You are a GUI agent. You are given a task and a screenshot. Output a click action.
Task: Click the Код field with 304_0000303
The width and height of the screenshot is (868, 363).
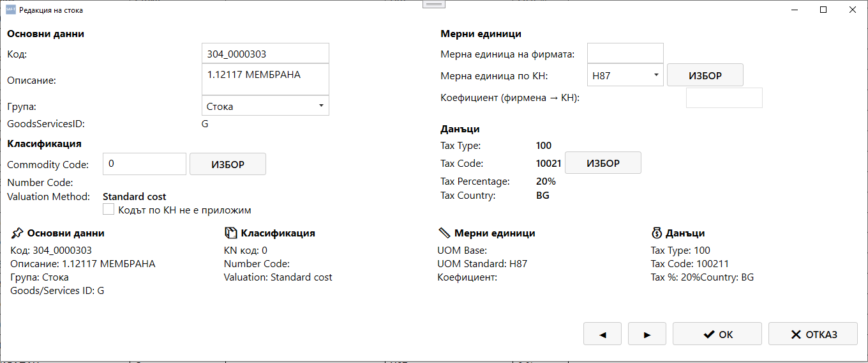266,54
